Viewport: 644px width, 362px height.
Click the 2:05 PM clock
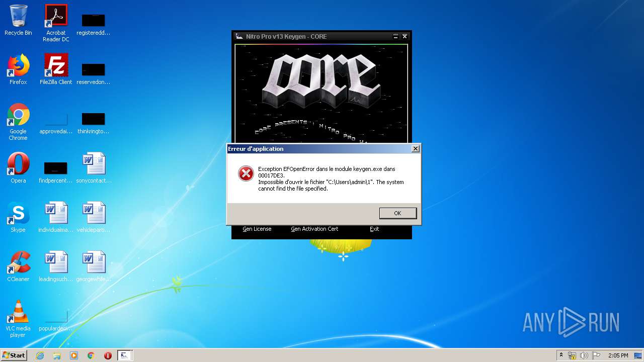pyautogui.click(x=618, y=355)
